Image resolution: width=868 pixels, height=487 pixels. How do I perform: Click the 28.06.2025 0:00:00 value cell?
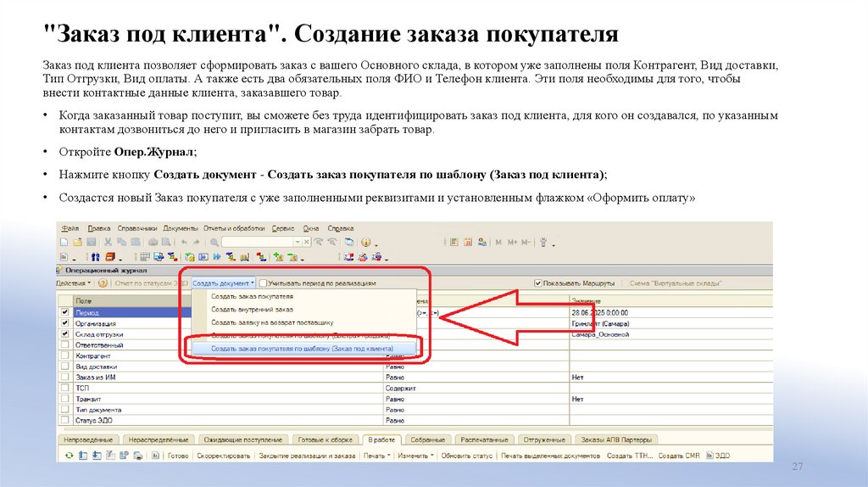671,312
